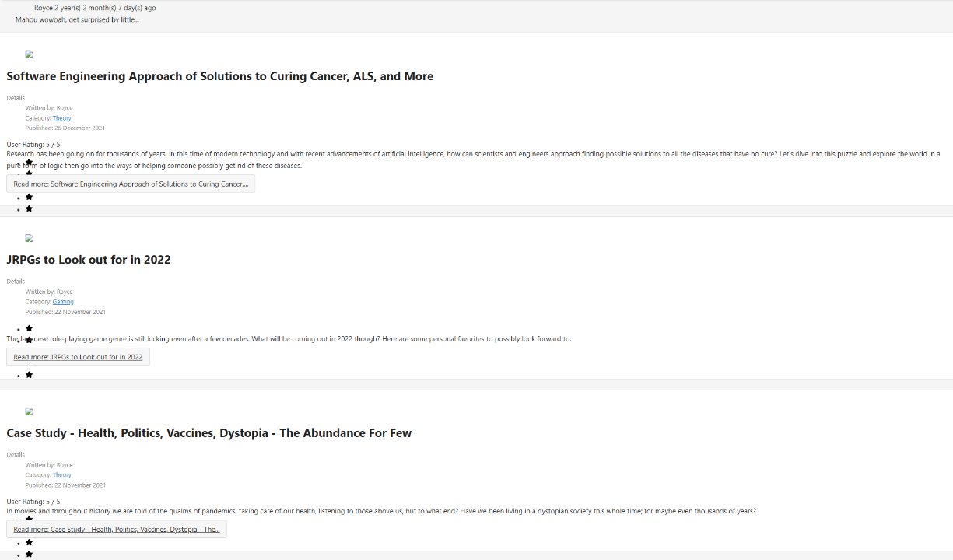This screenshot has width=953, height=560.
Task: Select the broken image above the Case Study article
Action: (29, 412)
